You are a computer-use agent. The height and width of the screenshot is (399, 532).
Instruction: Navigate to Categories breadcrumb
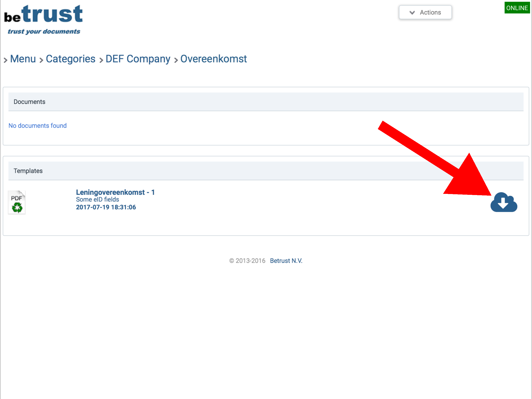click(70, 59)
